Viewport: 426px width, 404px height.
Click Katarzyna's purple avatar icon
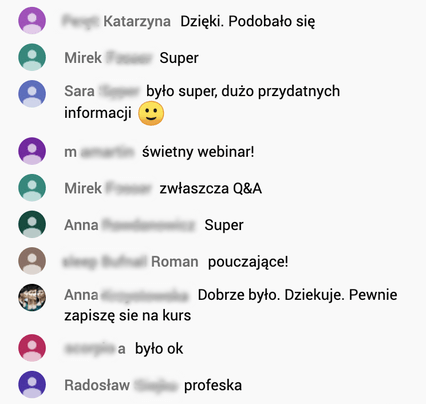[32, 21]
